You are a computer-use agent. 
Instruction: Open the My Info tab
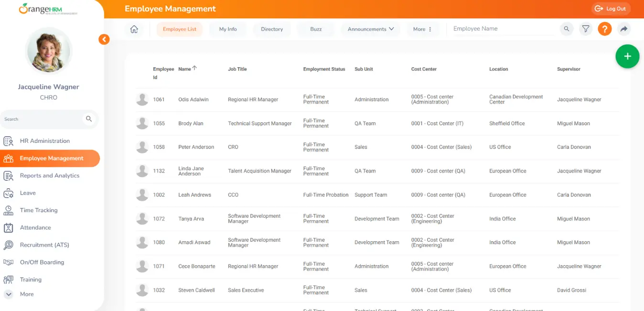pos(228,29)
